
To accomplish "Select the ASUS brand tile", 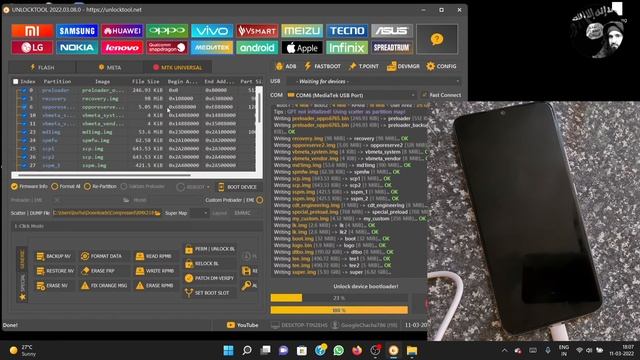I will click(392, 31).
